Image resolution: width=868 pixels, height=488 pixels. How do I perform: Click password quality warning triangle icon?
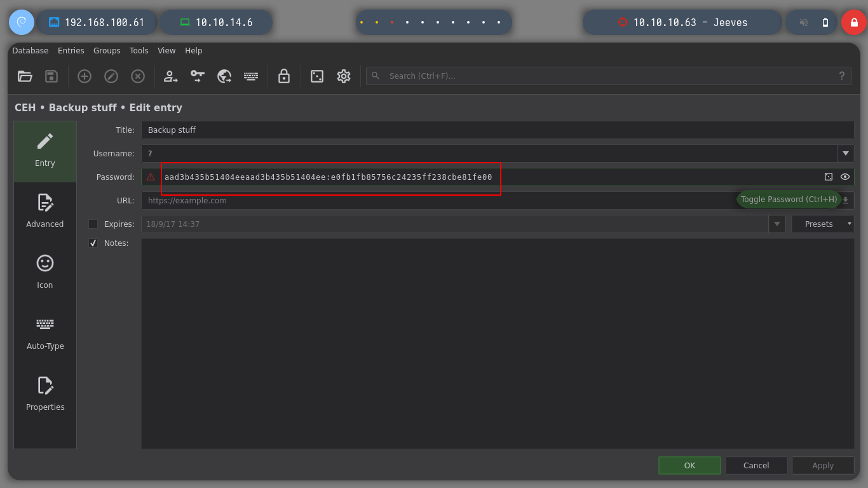point(151,177)
